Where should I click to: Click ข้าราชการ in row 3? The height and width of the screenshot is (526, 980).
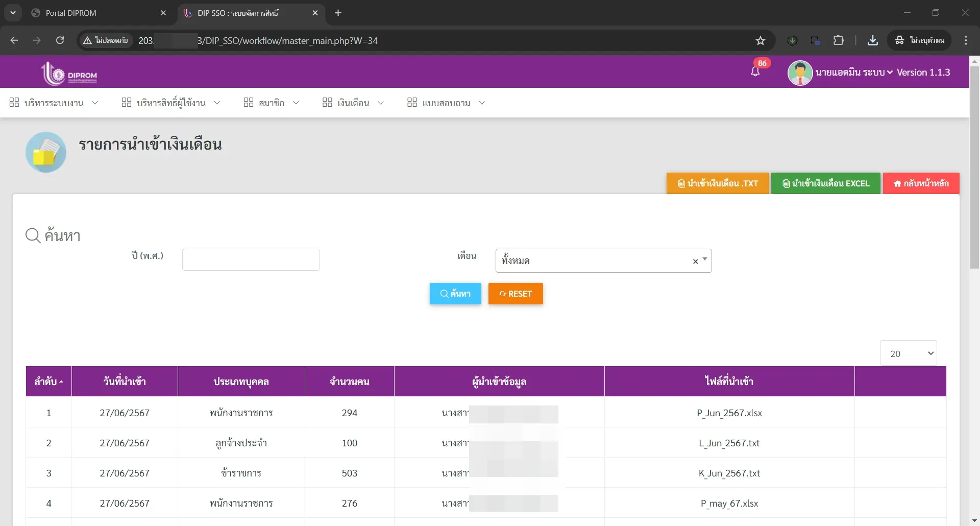tap(241, 473)
